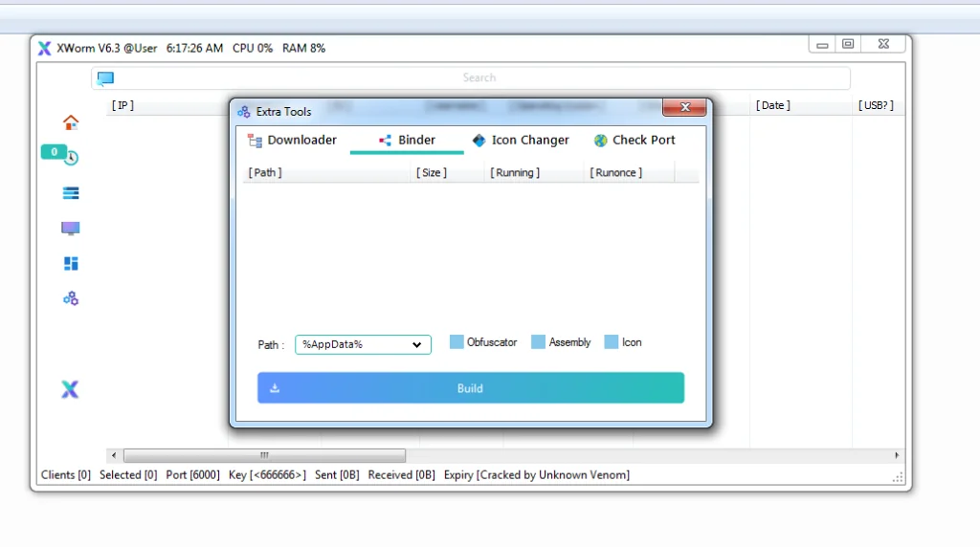
Task: Select the monitor icon in the sidebar
Action: 71,229
